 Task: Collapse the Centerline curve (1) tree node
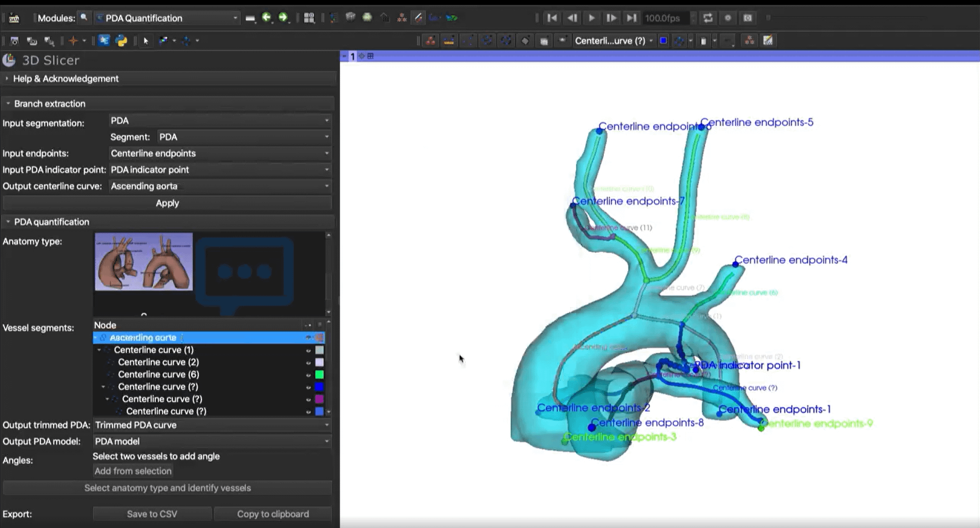99,350
